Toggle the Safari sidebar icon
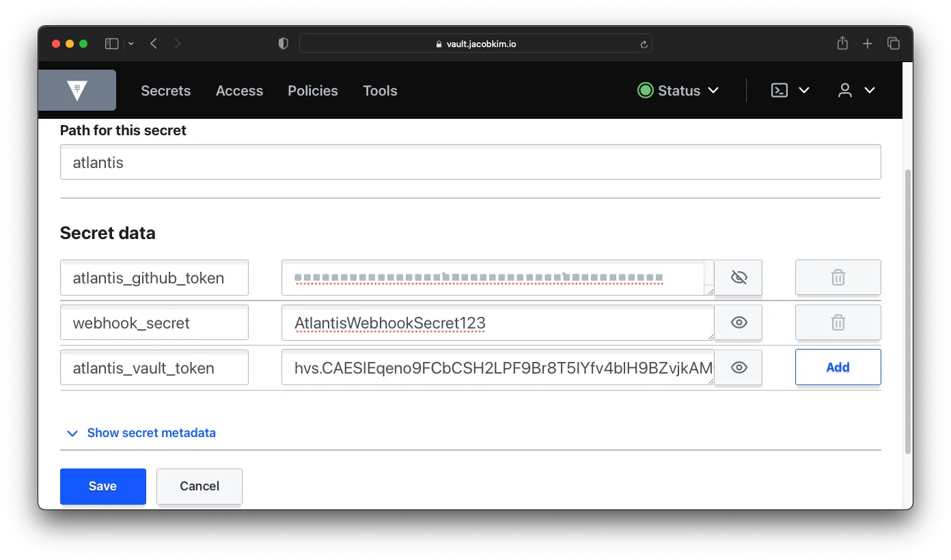 click(110, 43)
